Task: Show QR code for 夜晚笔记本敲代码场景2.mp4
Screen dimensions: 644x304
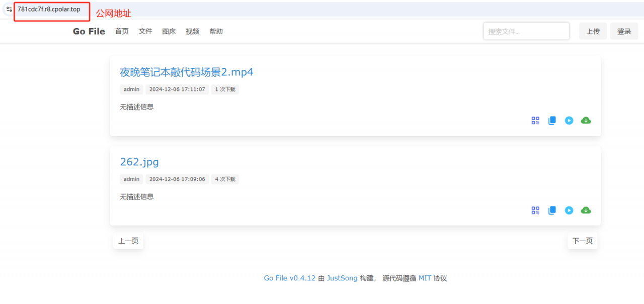Action: 535,121
